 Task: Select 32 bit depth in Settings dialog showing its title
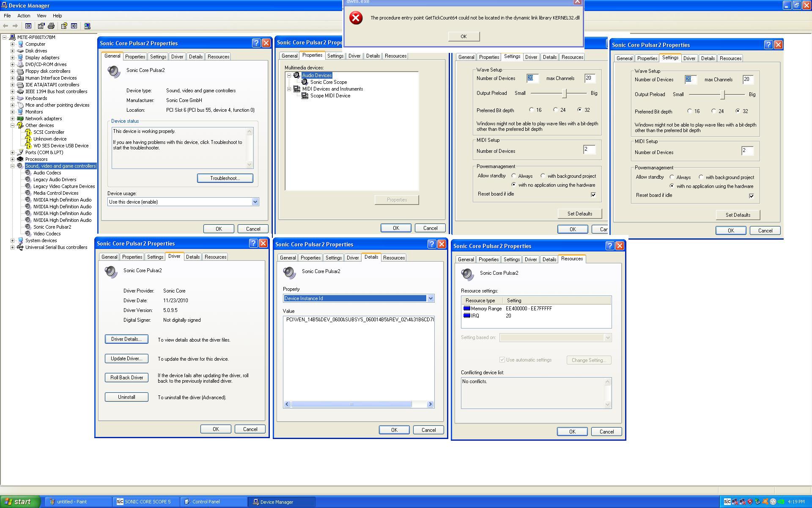(x=738, y=111)
